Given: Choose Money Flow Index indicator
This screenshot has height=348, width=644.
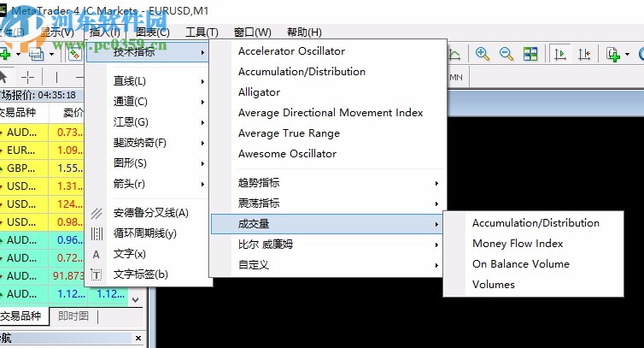Looking at the screenshot, I should pyautogui.click(x=518, y=244).
